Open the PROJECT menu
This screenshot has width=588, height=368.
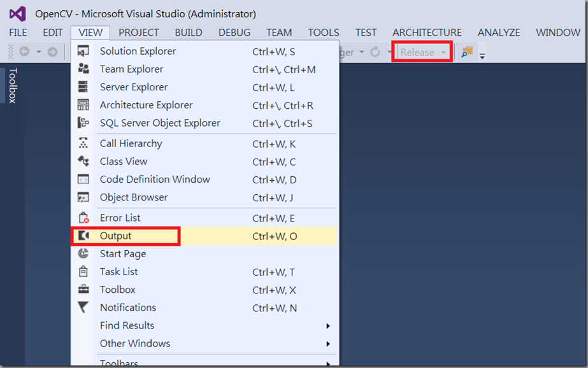coord(139,32)
